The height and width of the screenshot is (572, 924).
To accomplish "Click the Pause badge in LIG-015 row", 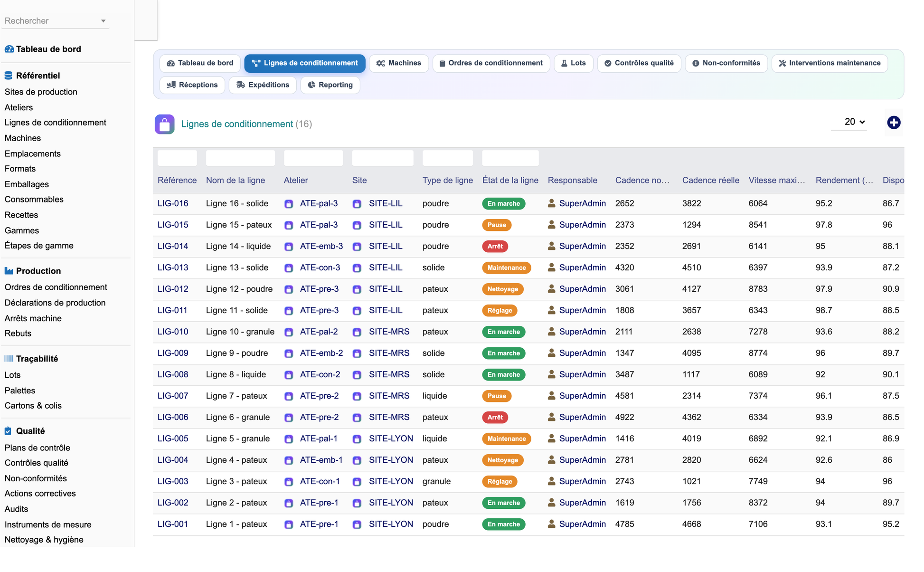I will [x=497, y=225].
